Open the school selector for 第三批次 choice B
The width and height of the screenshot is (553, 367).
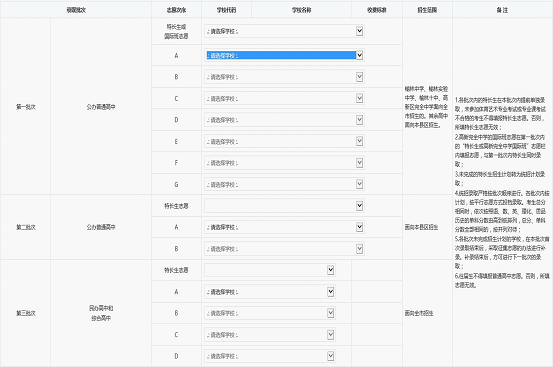click(270, 313)
